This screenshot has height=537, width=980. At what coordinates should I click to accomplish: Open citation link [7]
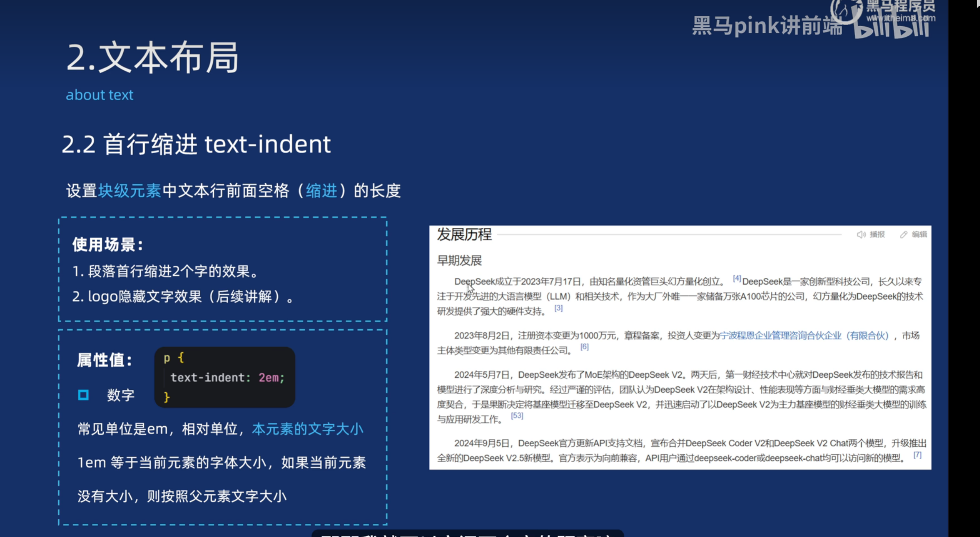click(x=917, y=455)
